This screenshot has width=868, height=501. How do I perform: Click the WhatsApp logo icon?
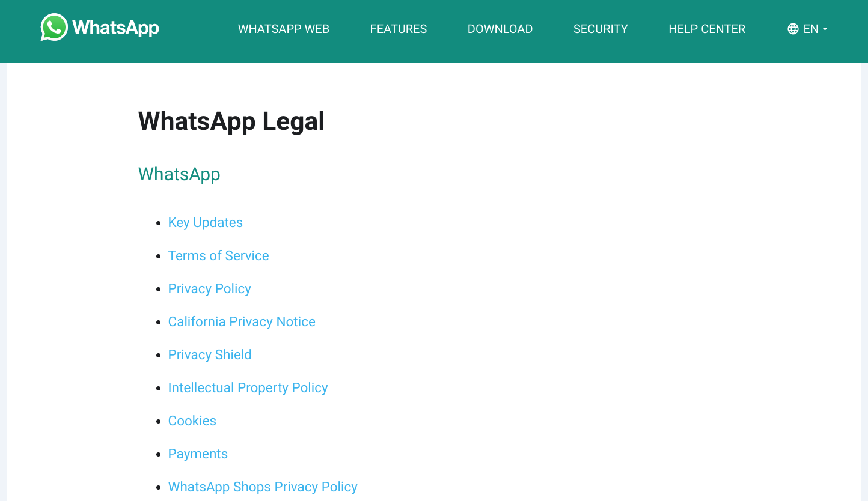tap(54, 28)
